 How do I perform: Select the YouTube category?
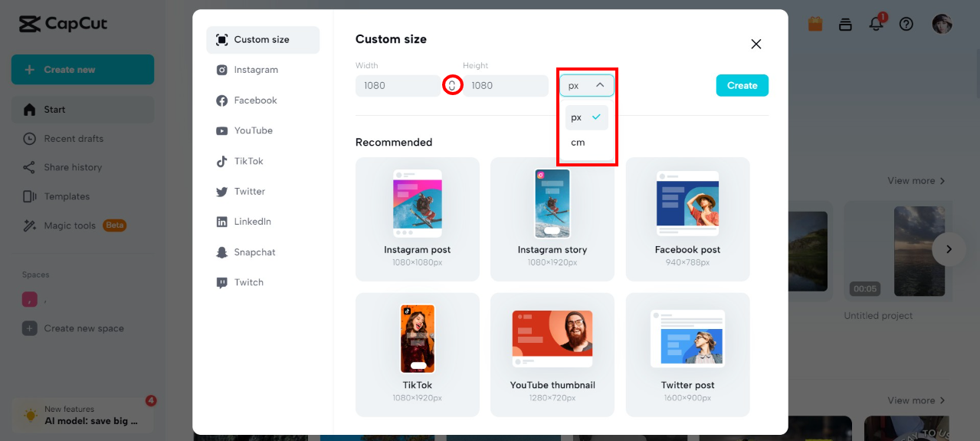(x=263, y=130)
